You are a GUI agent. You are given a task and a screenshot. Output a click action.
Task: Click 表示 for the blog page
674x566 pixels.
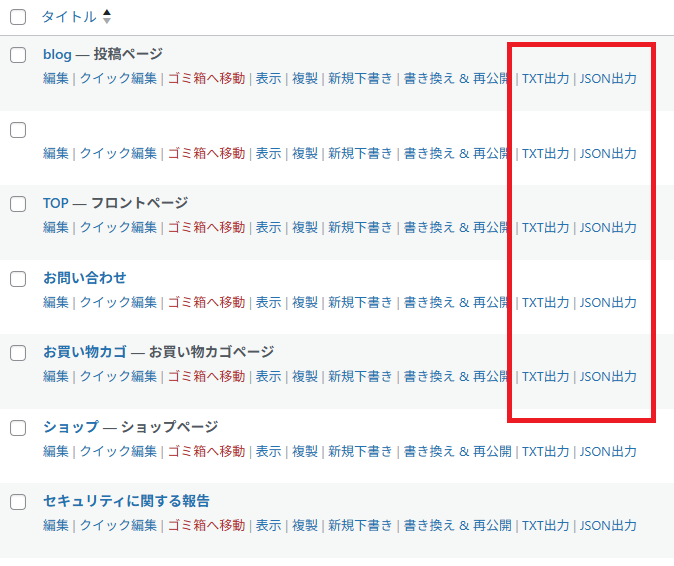coord(269,78)
